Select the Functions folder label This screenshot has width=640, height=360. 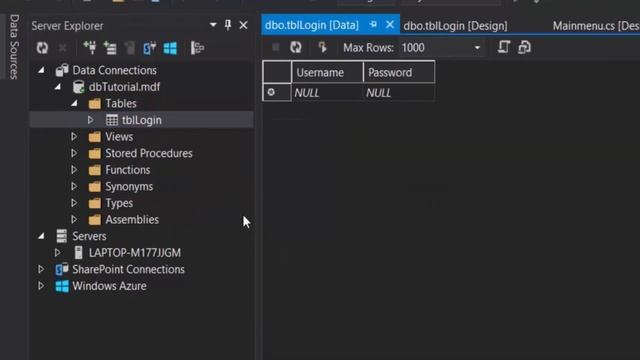click(x=128, y=170)
